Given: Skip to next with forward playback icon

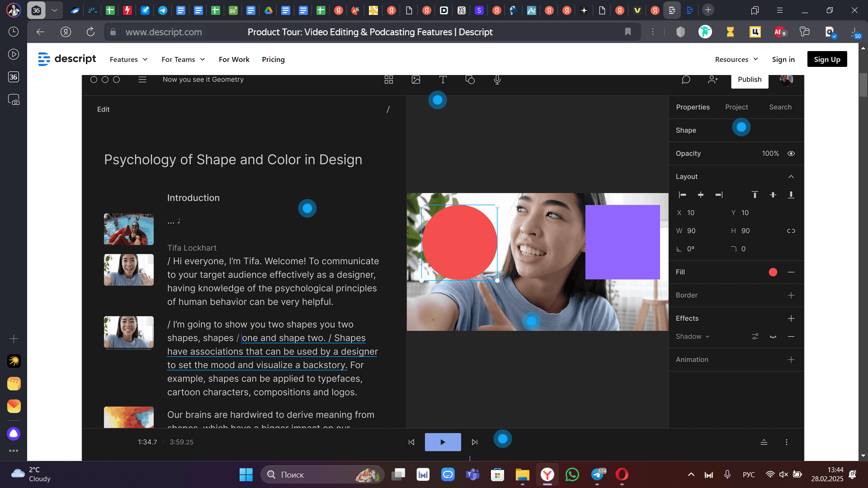Looking at the screenshot, I should point(474,442).
